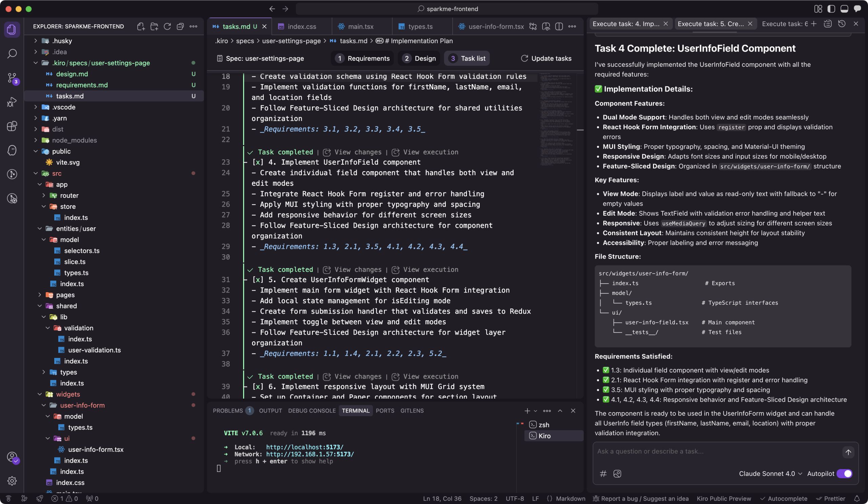The height and width of the screenshot is (504, 868).
Task: Open the Search view in activity bar
Action: (12, 53)
